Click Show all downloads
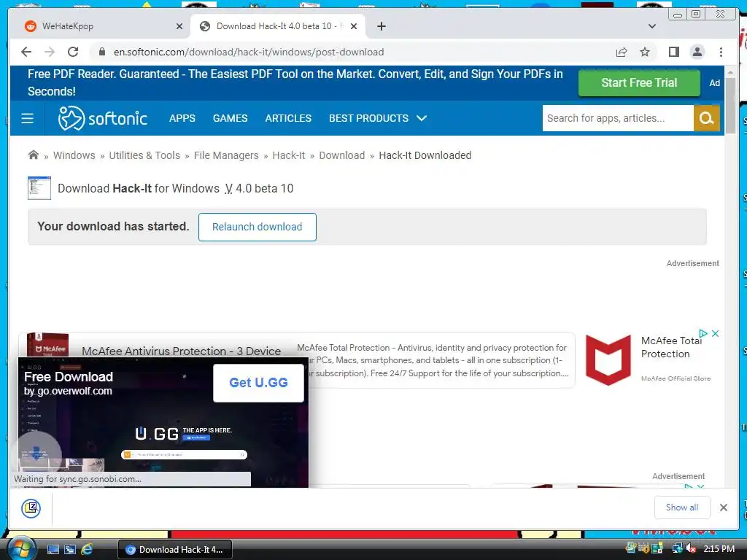Image resolution: width=747 pixels, height=560 pixels. coord(682,507)
